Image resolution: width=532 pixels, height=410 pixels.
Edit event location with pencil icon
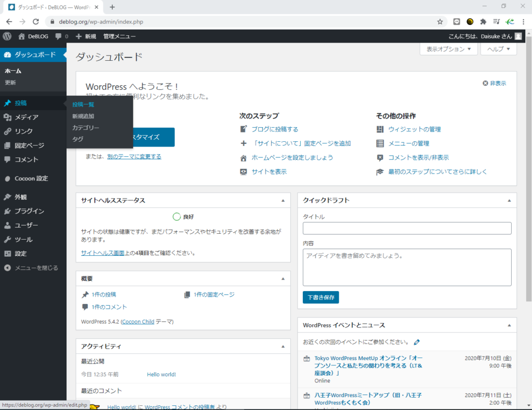tap(417, 342)
